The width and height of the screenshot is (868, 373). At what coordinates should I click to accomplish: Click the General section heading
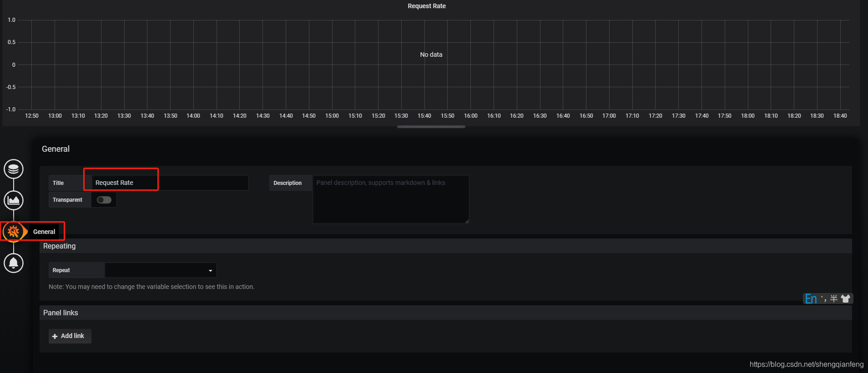click(56, 149)
